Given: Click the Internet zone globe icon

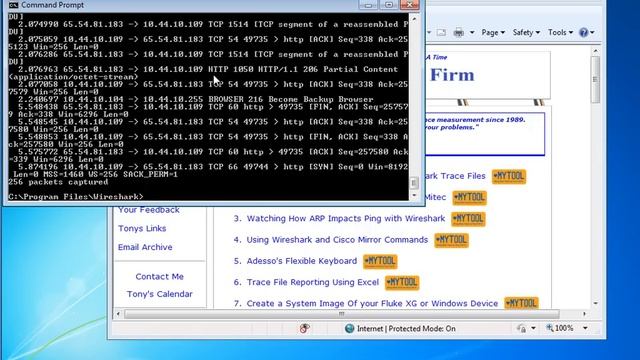Looking at the screenshot, I should point(349,328).
